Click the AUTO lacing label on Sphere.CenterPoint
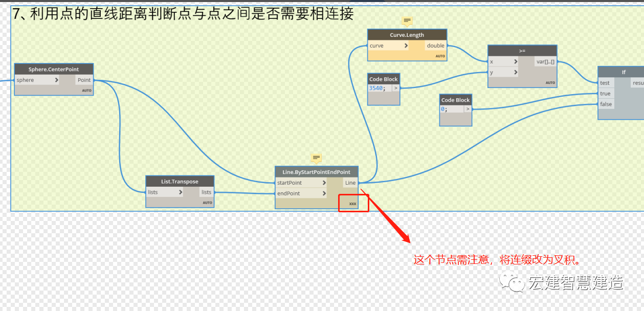Screen dimensions: 644x311 tap(86, 91)
